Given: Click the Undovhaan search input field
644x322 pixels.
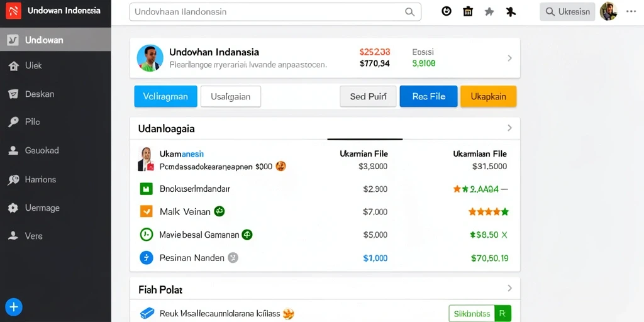Looking at the screenshot, I should click(275, 12).
